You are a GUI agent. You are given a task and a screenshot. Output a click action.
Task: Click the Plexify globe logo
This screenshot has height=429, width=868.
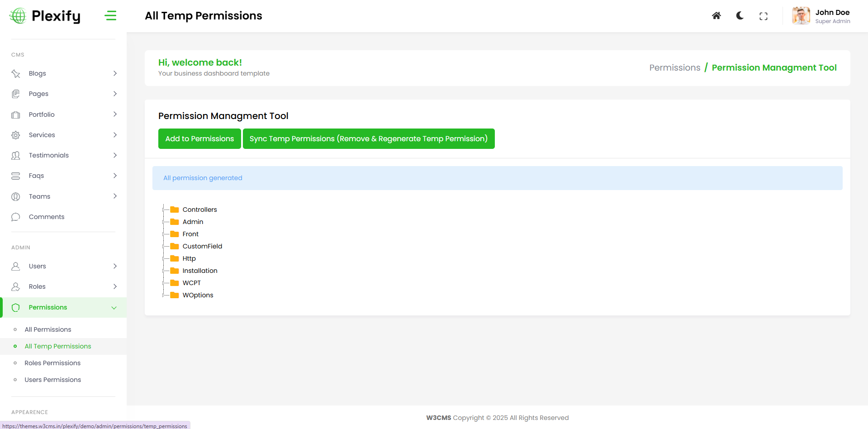coord(18,16)
